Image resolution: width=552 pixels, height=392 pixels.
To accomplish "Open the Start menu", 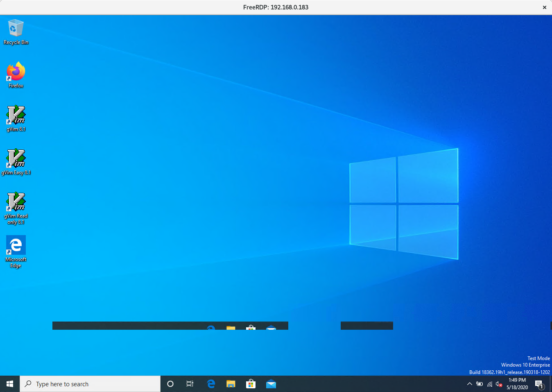I will tap(9, 384).
